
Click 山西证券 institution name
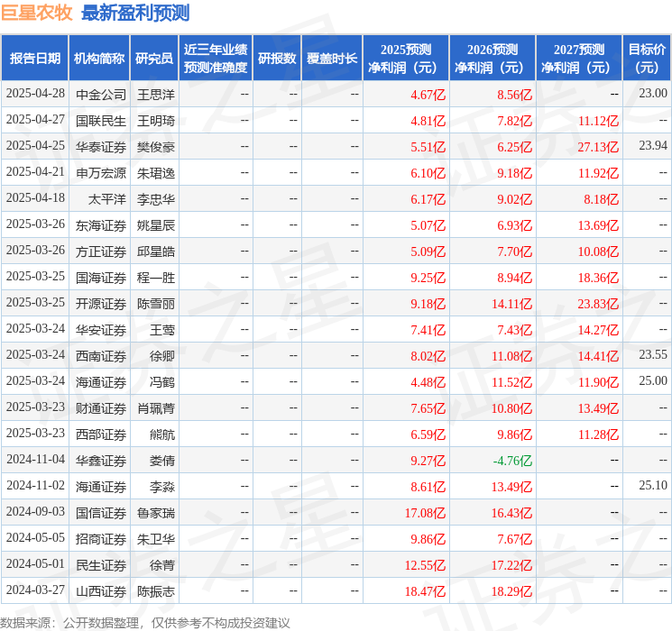101,591
